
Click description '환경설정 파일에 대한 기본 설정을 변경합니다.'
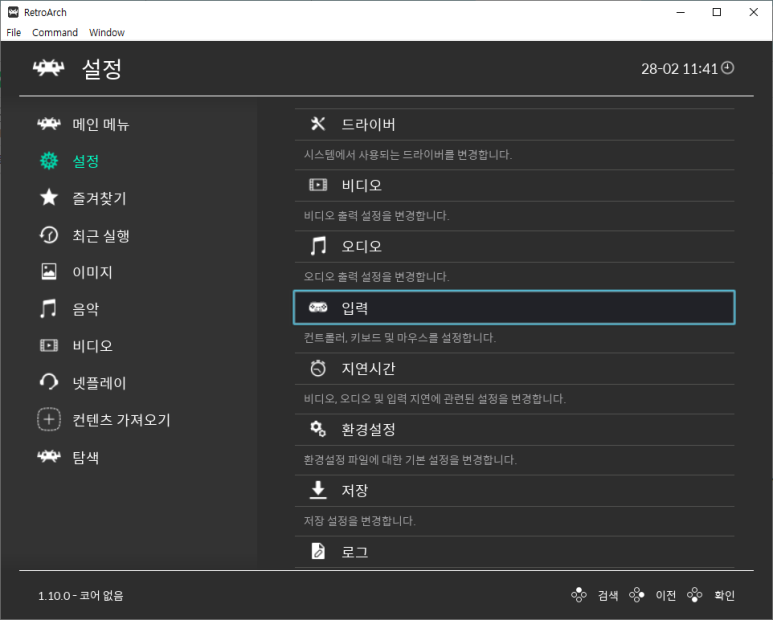click(410, 460)
